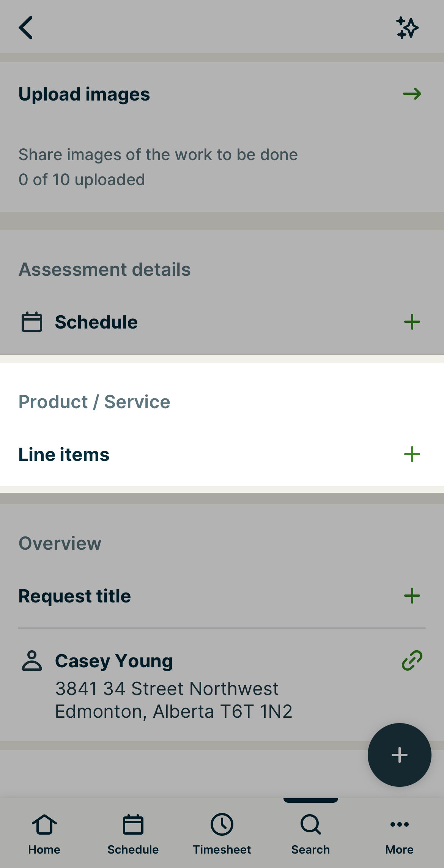The height and width of the screenshot is (868, 444).
Task: Open the link icon next to Casey Young
Action: pyautogui.click(x=411, y=660)
